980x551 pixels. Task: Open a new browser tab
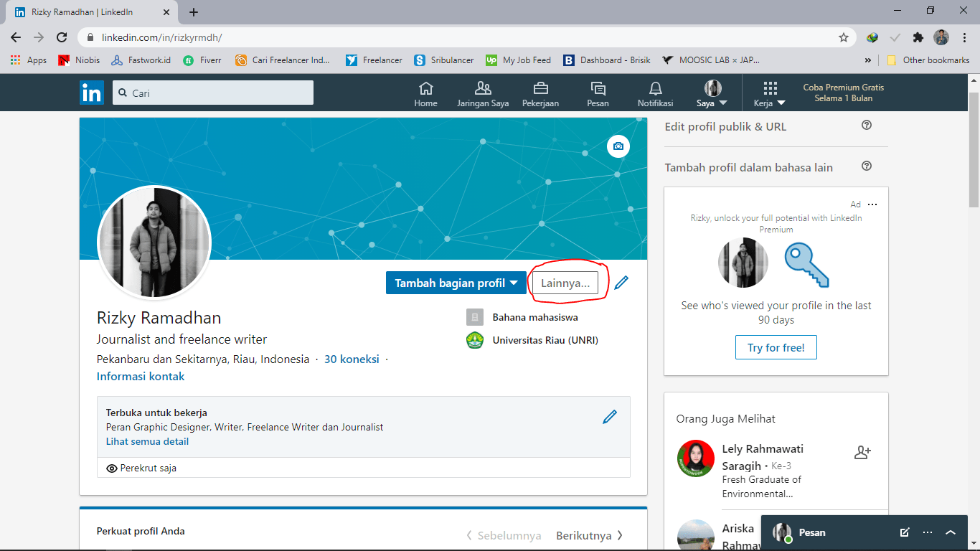194,12
